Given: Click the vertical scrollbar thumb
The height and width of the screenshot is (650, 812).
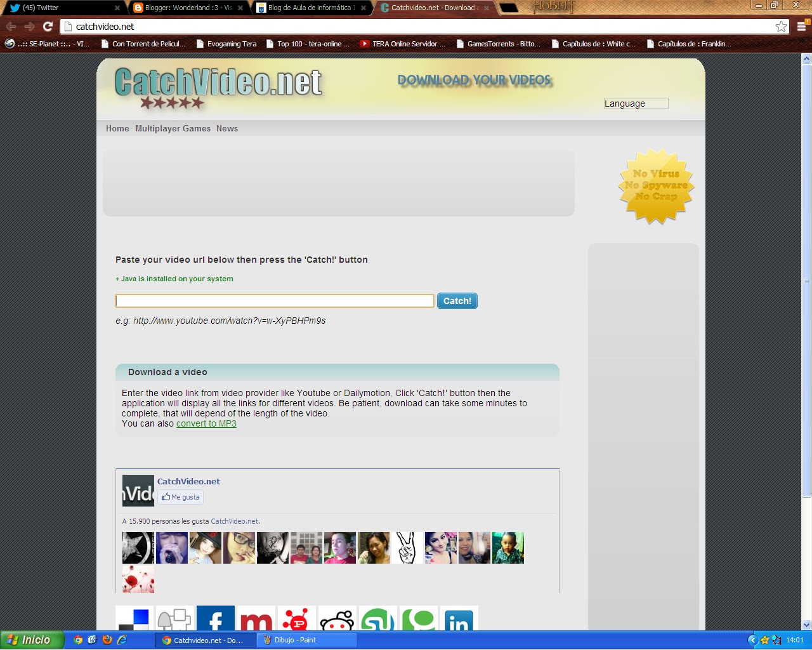Looking at the screenshot, I should tap(807, 281).
